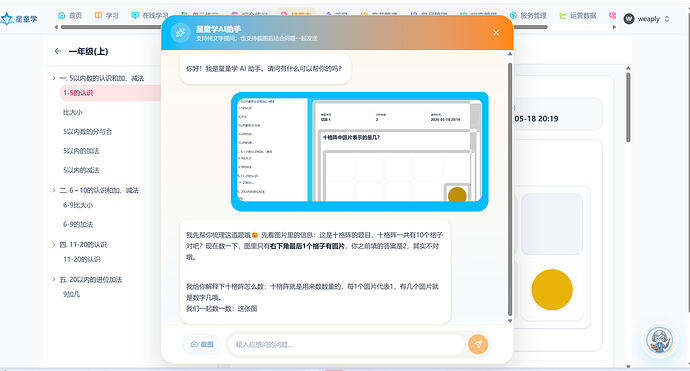Image resolution: width=690 pixels, height=371 pixels.
Task: Click the monitor icon next to 在线学习
Action: point(135,15)
